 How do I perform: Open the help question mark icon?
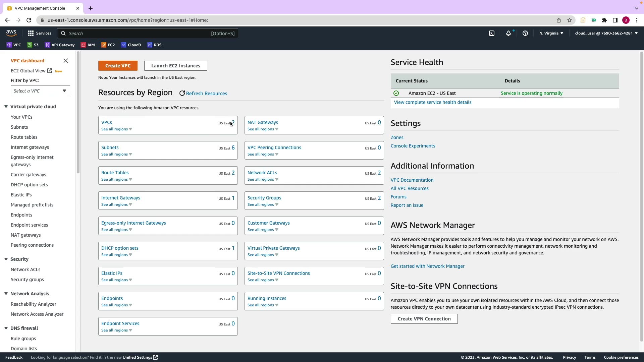pos(525,33)
